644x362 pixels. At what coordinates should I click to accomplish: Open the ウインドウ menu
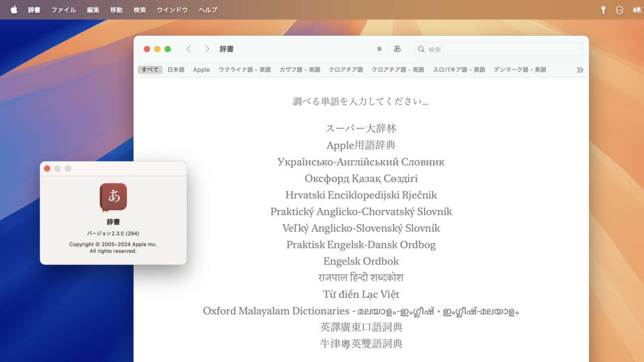[x=172, y=10]
